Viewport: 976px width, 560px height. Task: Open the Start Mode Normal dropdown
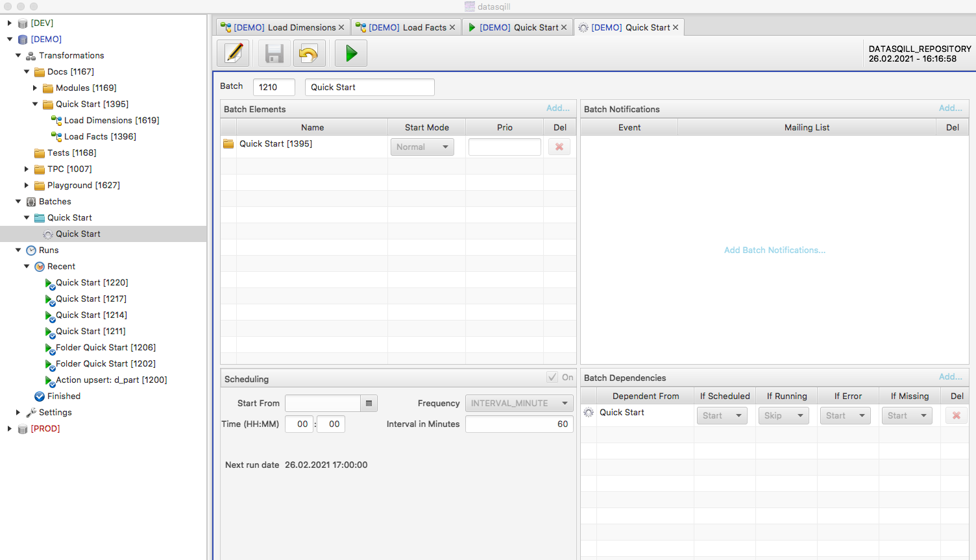422,147
